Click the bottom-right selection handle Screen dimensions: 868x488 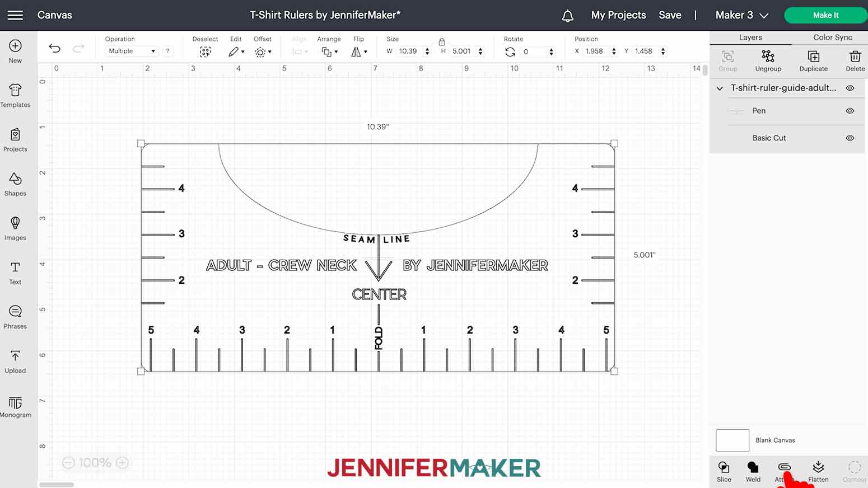[614, 371]
